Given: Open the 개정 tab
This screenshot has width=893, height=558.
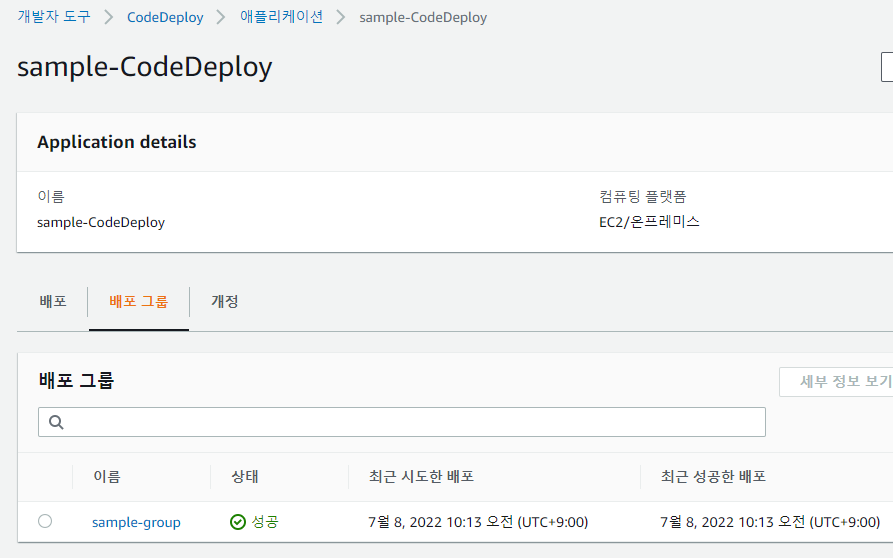Looking at the screenshot, I should coord(224,301).
